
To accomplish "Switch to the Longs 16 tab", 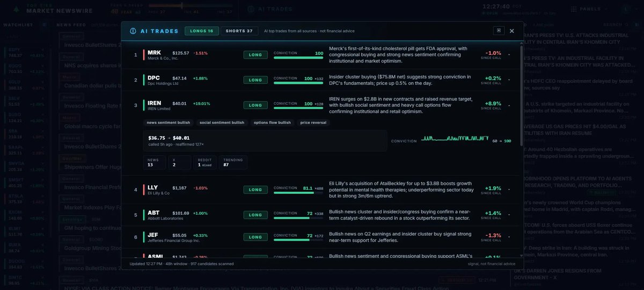I will (x=201, y=31).
